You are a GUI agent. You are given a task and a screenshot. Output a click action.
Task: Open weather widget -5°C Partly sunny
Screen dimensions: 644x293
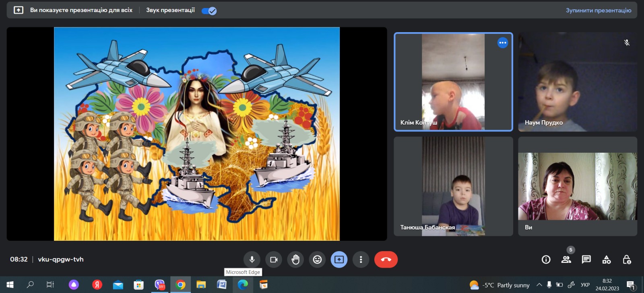pos(500,285)
